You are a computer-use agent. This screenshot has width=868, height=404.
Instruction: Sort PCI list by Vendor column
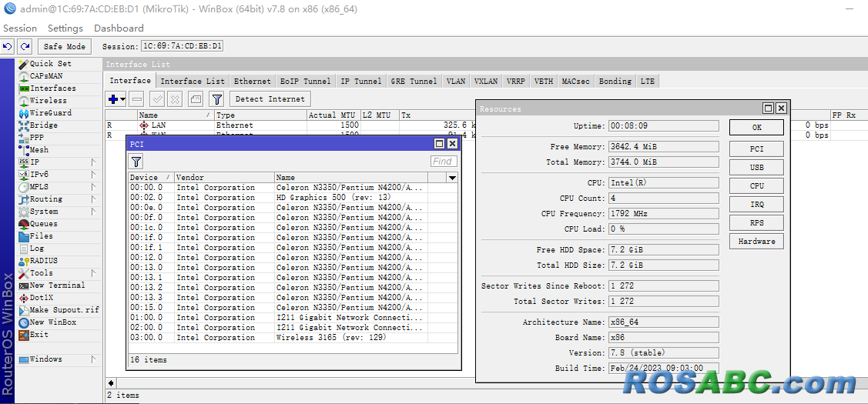point(224,178)
